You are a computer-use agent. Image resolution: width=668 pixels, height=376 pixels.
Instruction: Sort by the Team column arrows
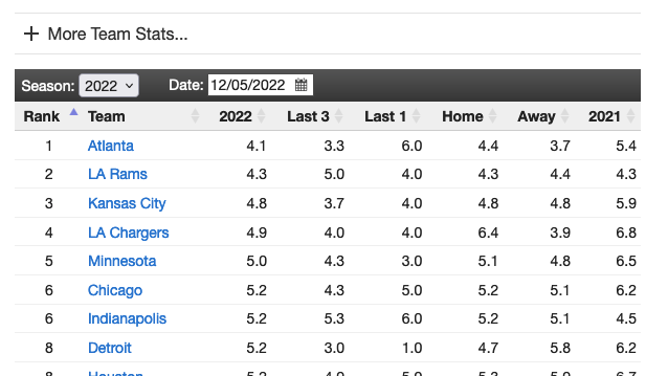tap(195, 116)
